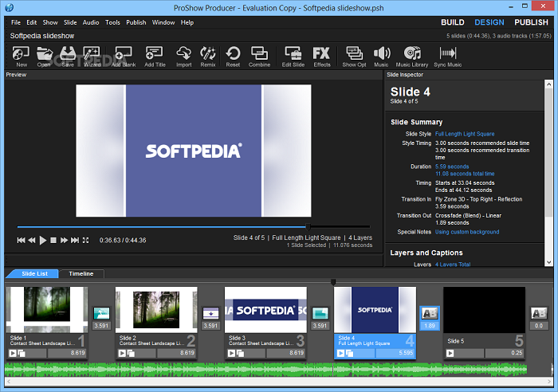558x392 pixels.
Task: Open the Help menu
Action: (187, 22)
